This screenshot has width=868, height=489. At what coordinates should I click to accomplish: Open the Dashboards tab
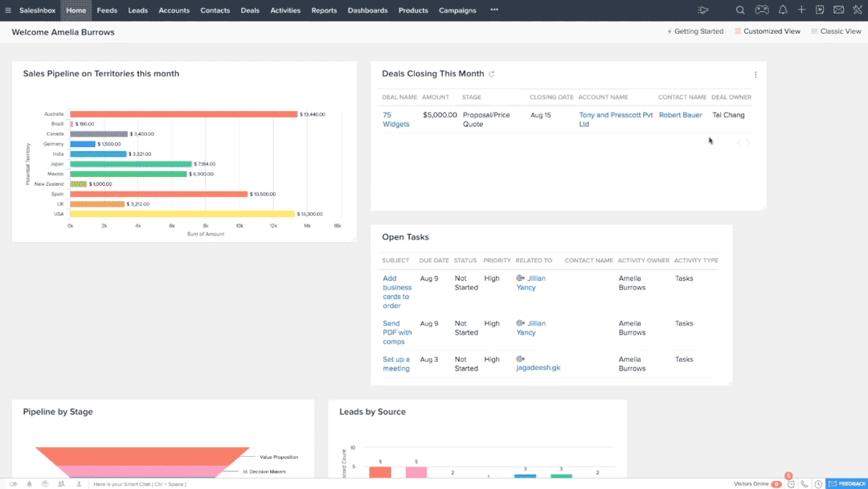click(x=367, y=10)
